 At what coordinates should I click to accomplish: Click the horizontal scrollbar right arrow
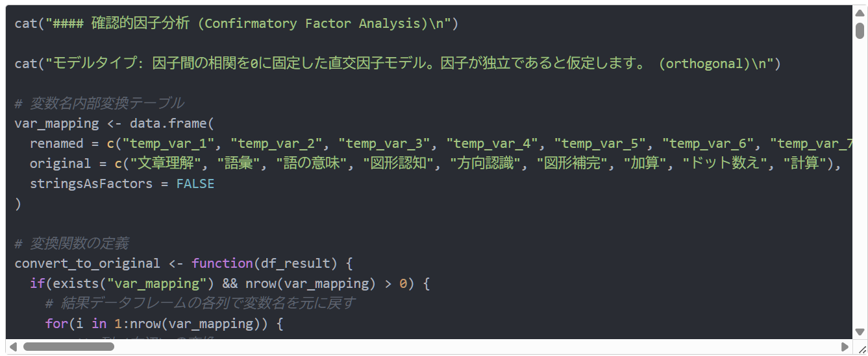coord(845,347)
